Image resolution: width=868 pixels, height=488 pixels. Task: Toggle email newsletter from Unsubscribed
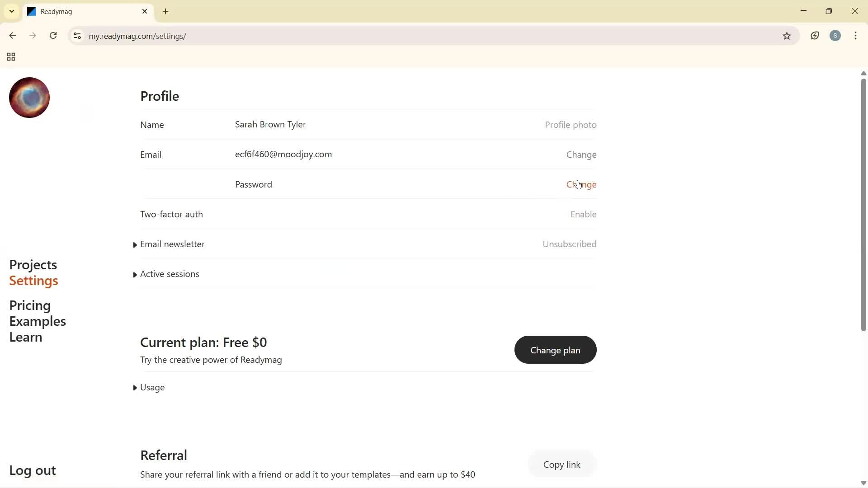coord(569,244)
